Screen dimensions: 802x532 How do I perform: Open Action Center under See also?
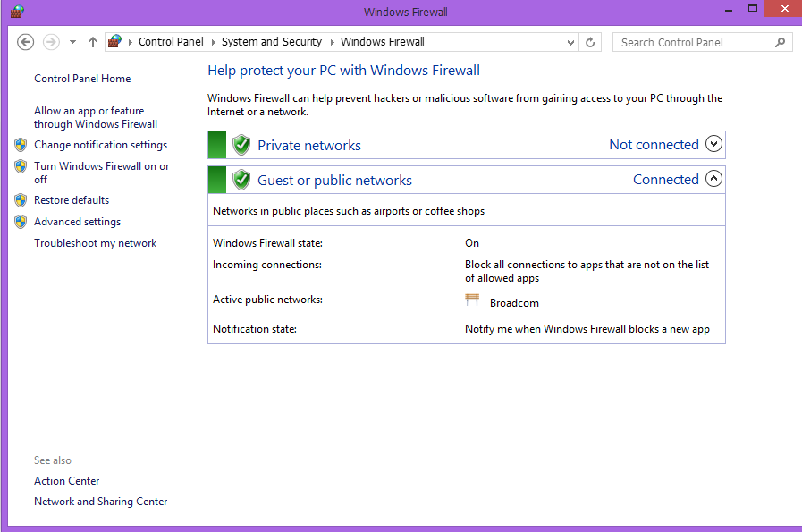pos(66,481)
